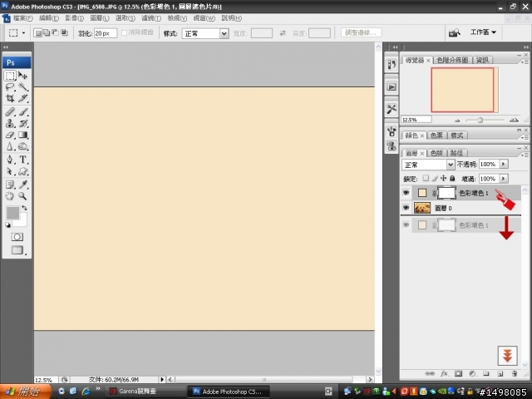Select the Brush tool

click(23, 111)
